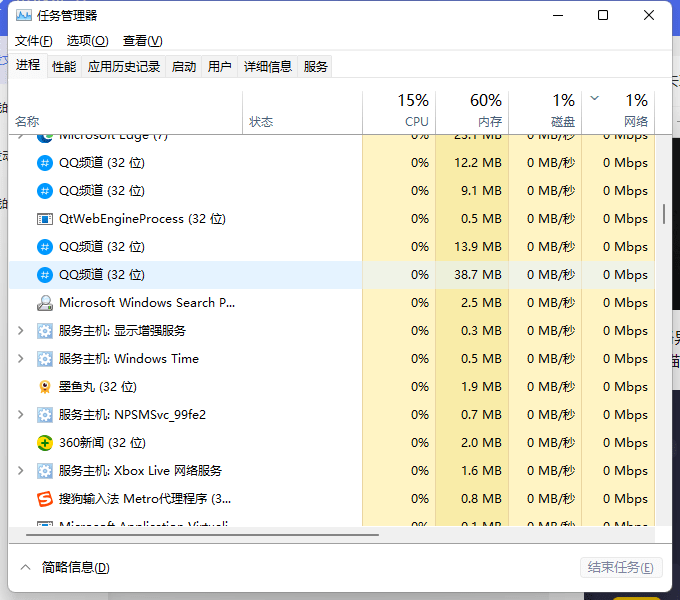Click the Task Manager title bar icon
The height and width of the screenshot is (600, 680).
(23, 15)
